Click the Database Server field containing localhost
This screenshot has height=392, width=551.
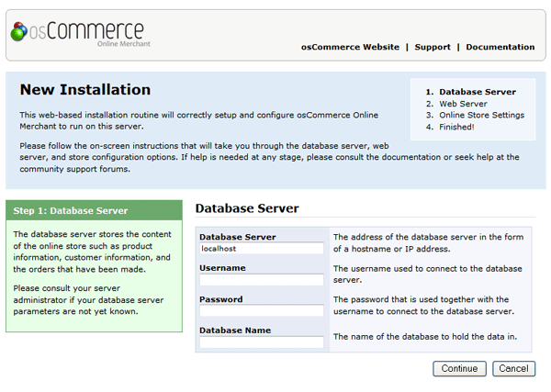(262, 249)
